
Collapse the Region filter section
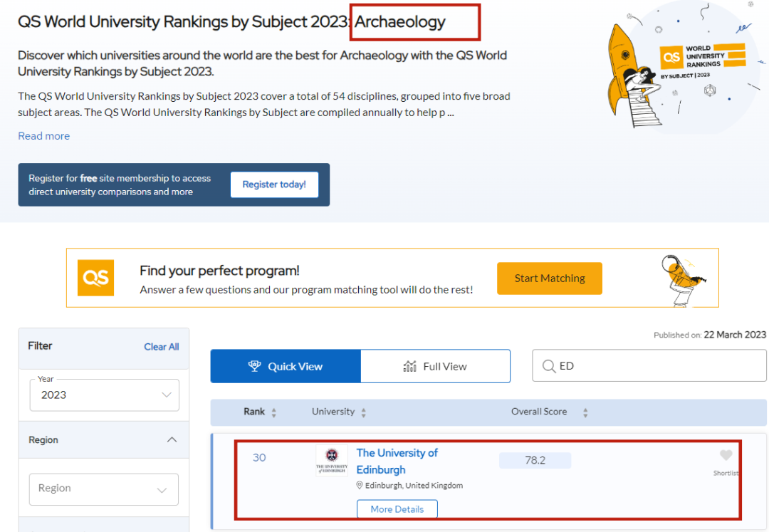(172, 440)
